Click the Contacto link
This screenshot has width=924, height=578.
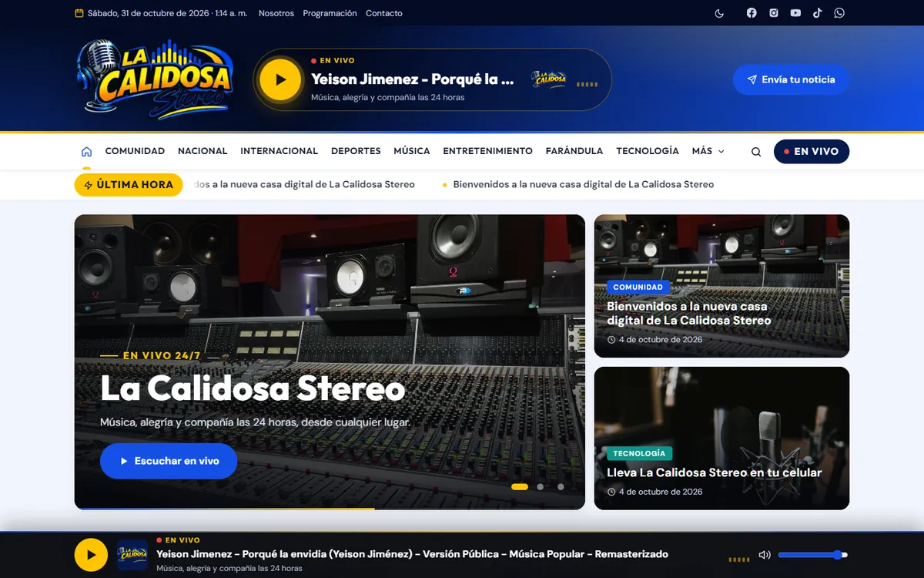click(384, 13)
